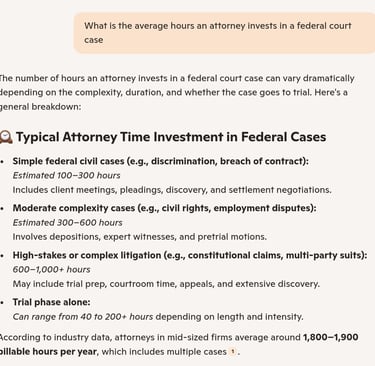Click the 'Trial phase alone:' bold label
Screen dimensions: 375x366
click(x=51, y=302)
